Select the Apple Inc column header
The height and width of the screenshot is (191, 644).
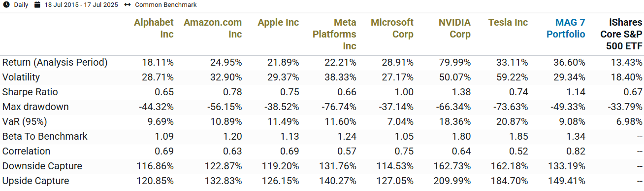[x=278, y=22]
